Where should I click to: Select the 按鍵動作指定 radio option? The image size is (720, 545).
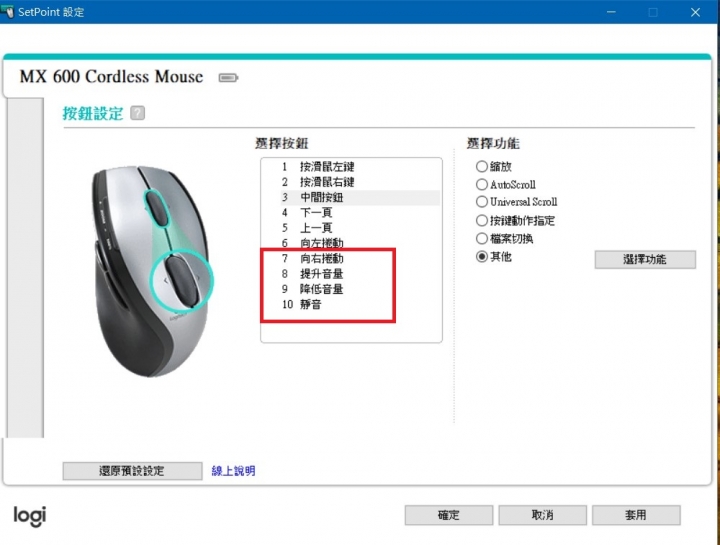click(x=481, y=220)
